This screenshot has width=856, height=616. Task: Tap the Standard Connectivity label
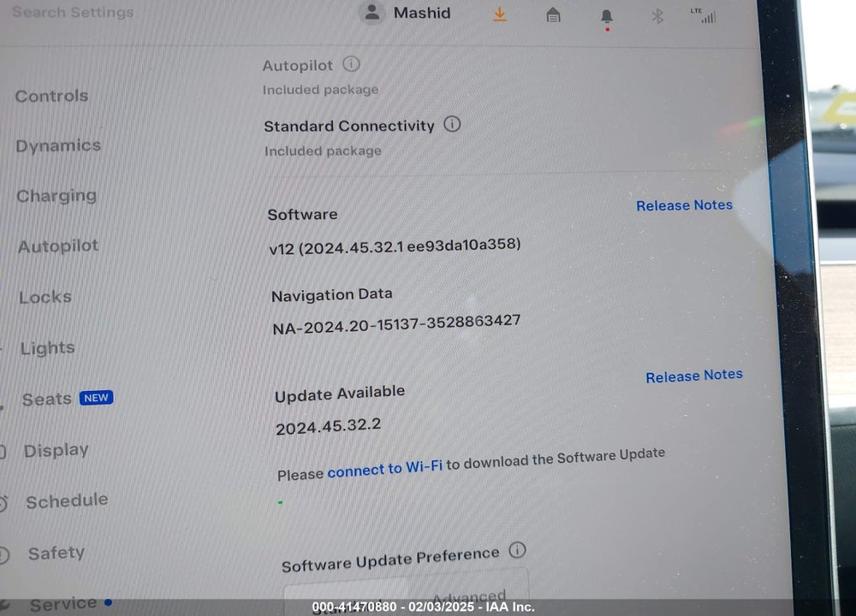[349, 126]
